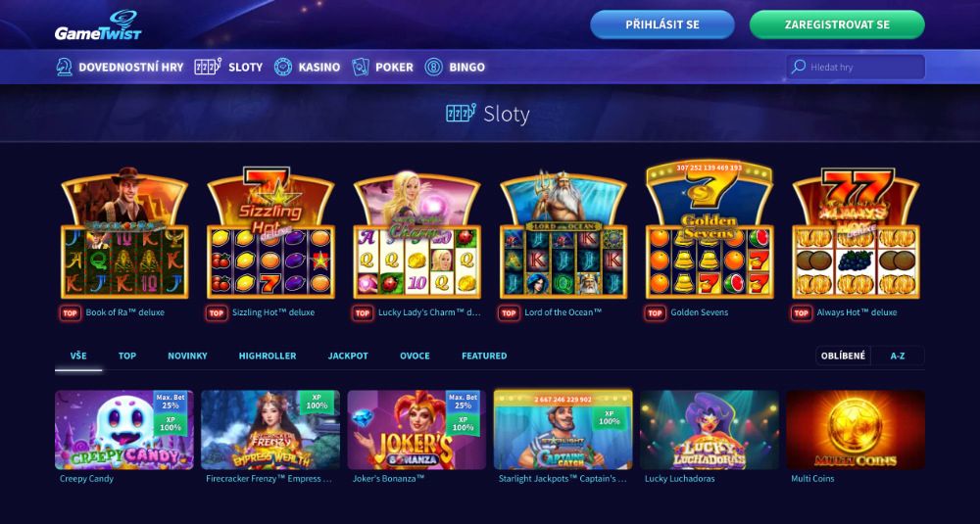Click TOP badge beside Book of Ra deluxe
980x524 pixels.
(x=71, y=312)
